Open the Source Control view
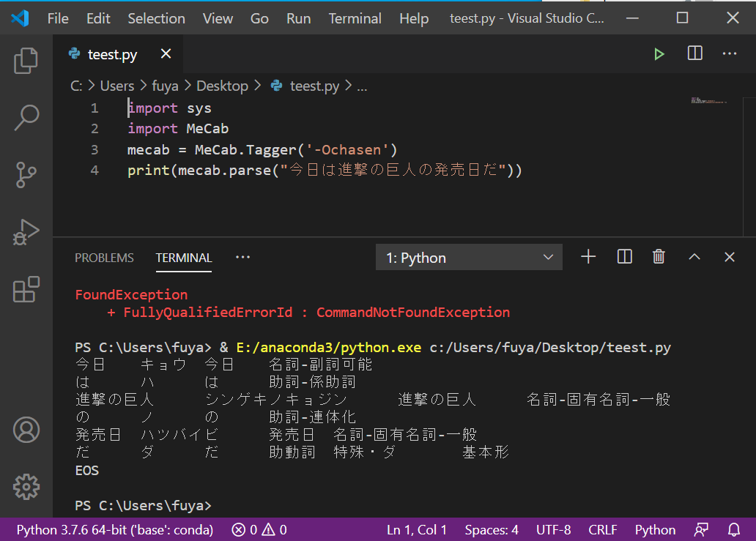This screenshot has width=756, height=541. coord(26,175)
